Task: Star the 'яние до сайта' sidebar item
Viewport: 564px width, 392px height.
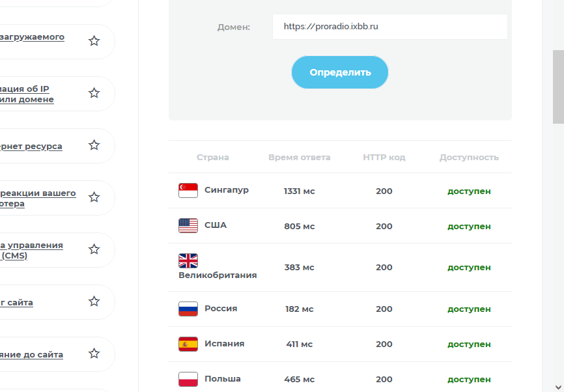Action: pyautogui.click(x=94, y=354)
